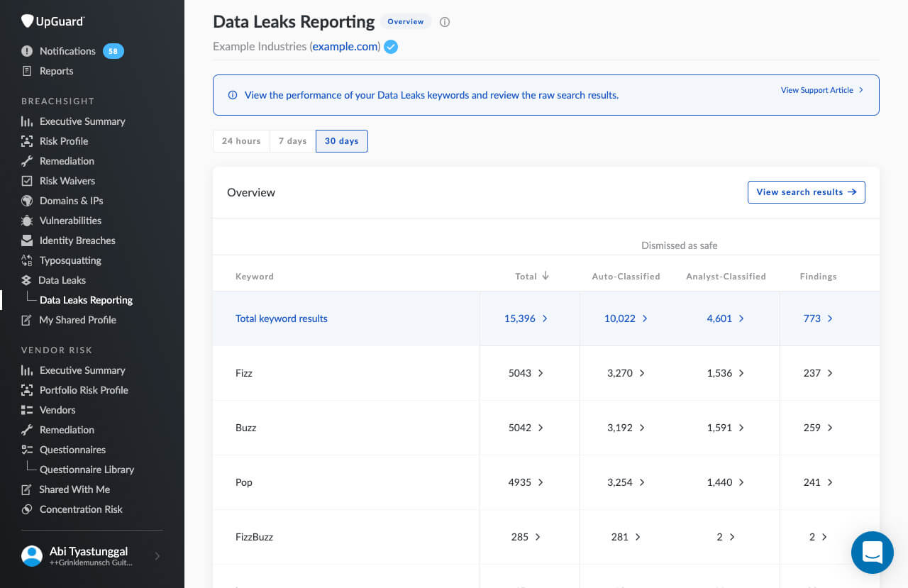Screen dimensions: 908x588
Task: Click the Auto-Classified column header
Action: point(626,277)
